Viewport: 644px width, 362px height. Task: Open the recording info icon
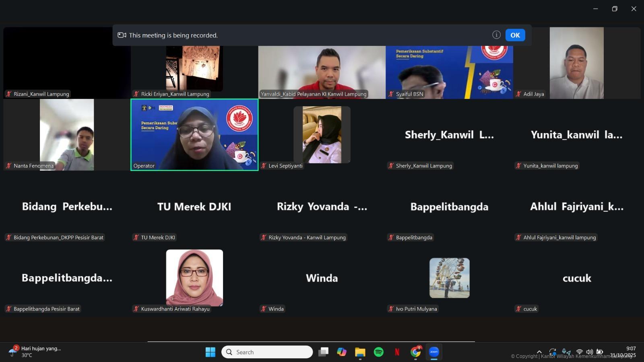pyautogui.click(x=496, y=35)
